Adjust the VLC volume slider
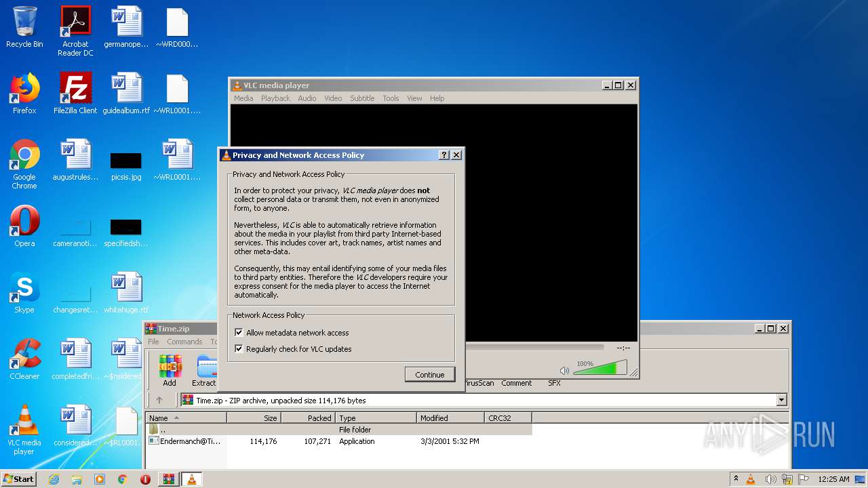This screenshot has width=868, height=488. pos(600,368)
